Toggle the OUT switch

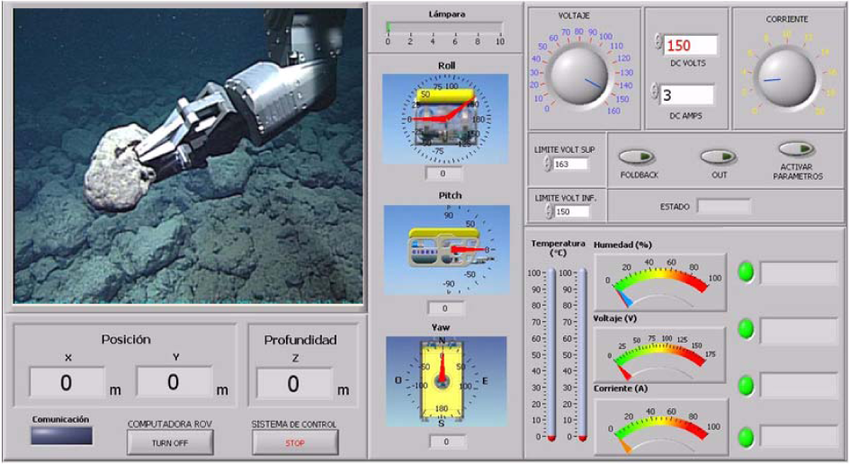(x=718, y=157)
